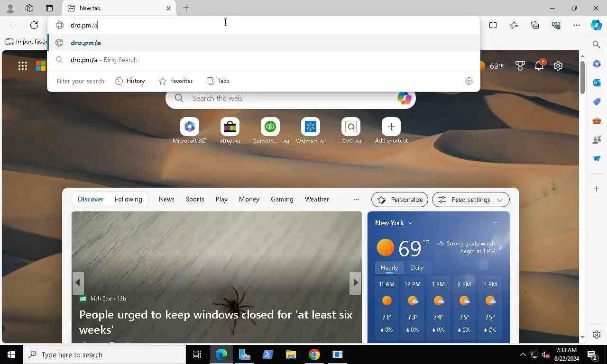Customize sidebar with plus icon
The image size is (607, 364).
point(597,189)
